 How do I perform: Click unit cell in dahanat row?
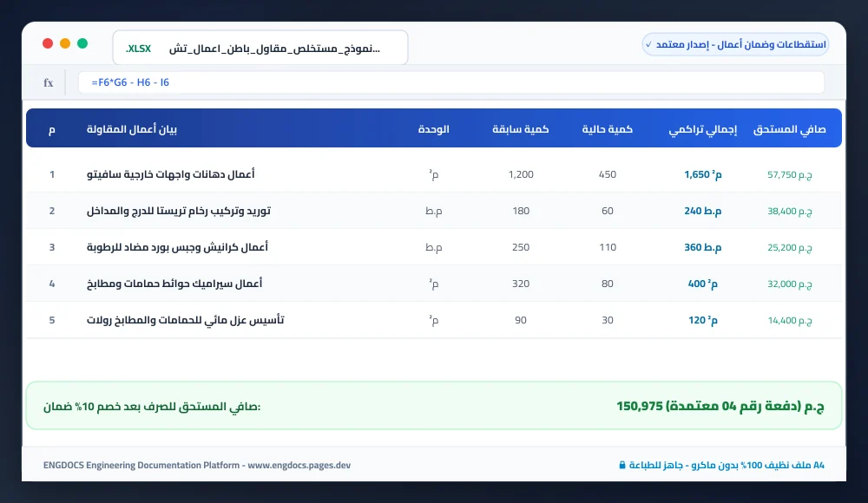pos(433,175)
